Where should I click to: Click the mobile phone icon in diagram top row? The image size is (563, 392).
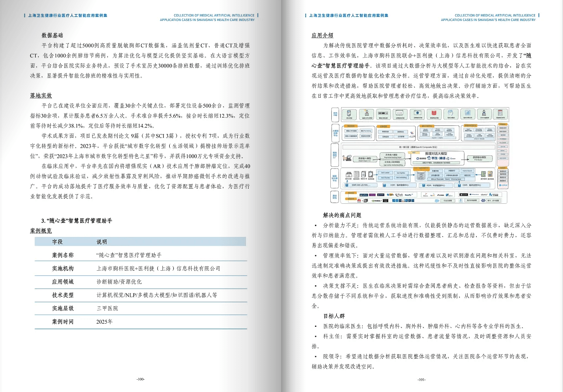[x=349, y=112]
